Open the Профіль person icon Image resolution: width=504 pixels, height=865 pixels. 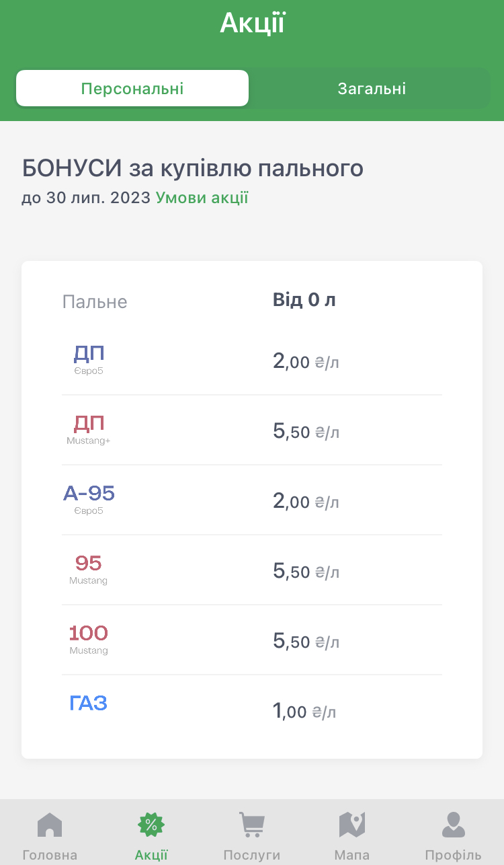point(453,825)
